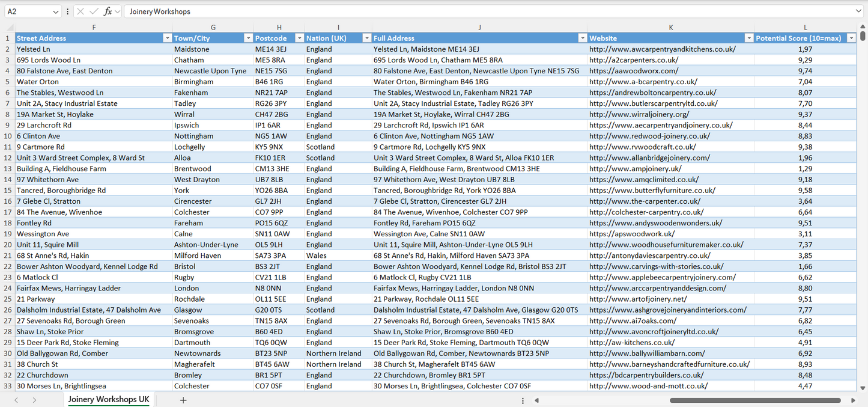This screenshot has height=407, width=868.
Task: Click the formula bar input field
Action: 481,11
